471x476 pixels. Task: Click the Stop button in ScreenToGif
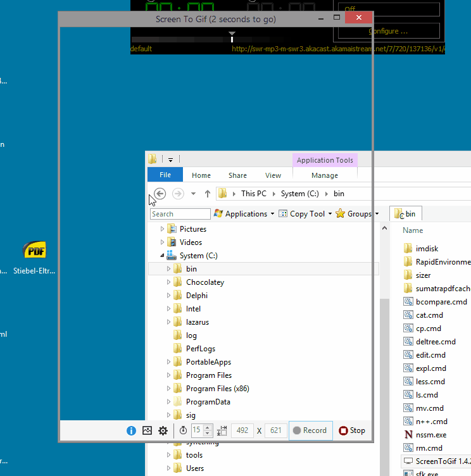click(x=352, y=430)
